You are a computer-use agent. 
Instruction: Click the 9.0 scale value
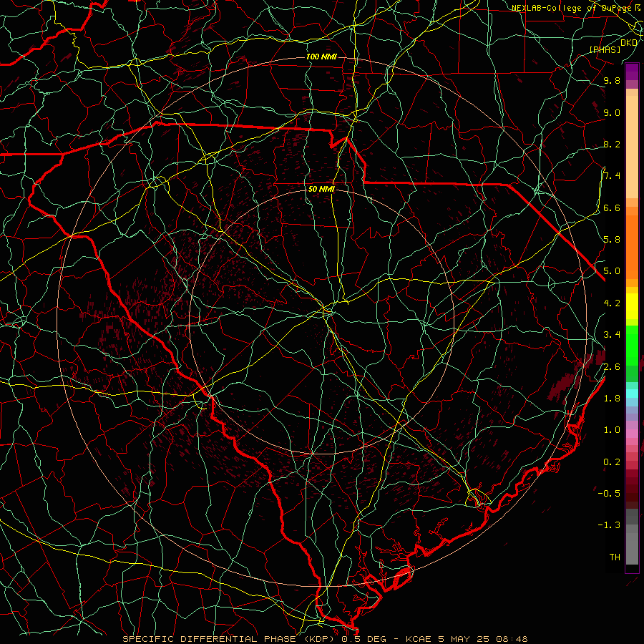tap(612, 112)
